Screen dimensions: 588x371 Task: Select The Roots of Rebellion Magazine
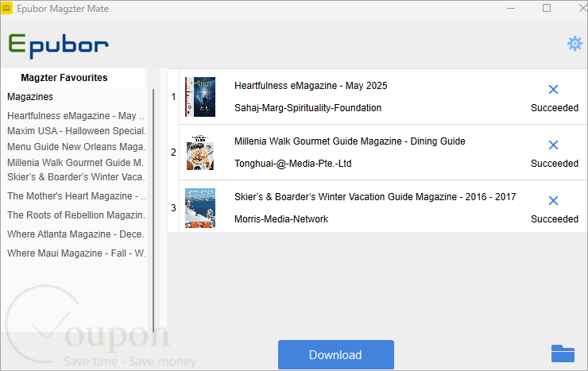coord(75,215)
